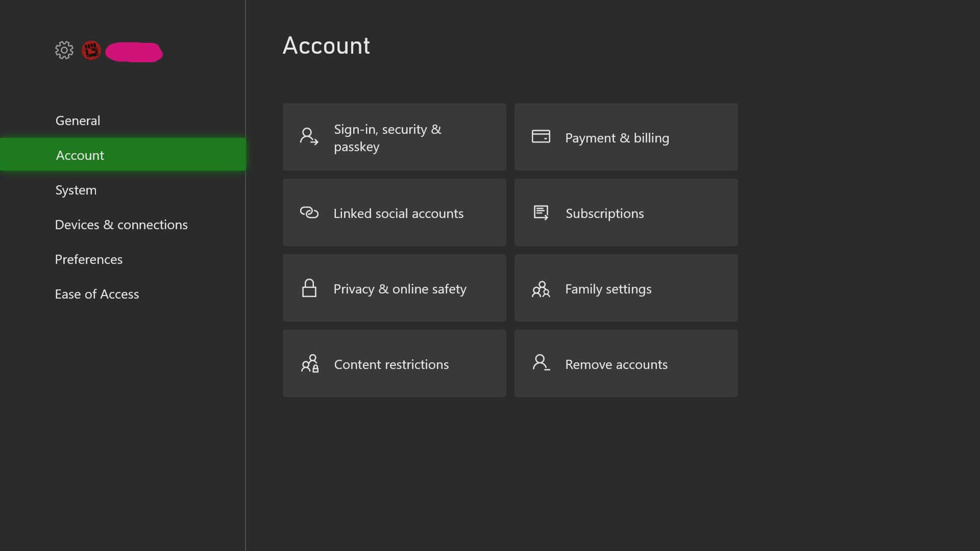
Task: Click the Sign-in, security & passkey person icon
Action: point(308,136)
